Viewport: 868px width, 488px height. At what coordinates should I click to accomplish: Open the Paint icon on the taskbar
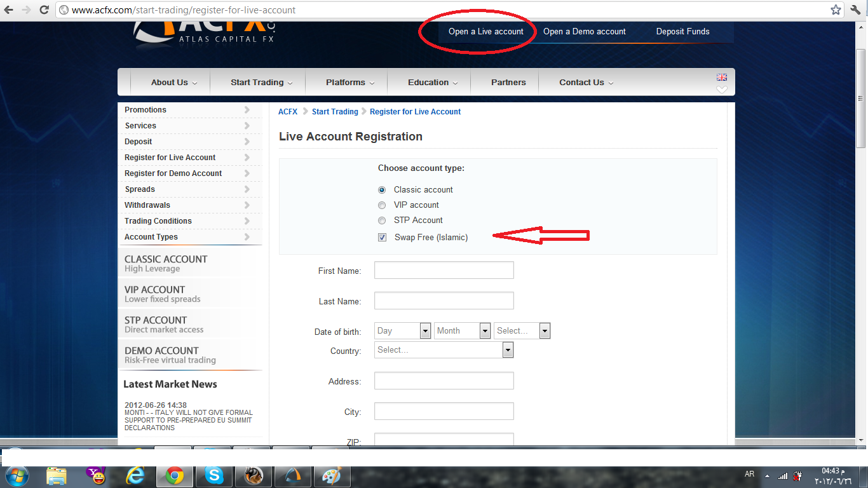(332, 475)
